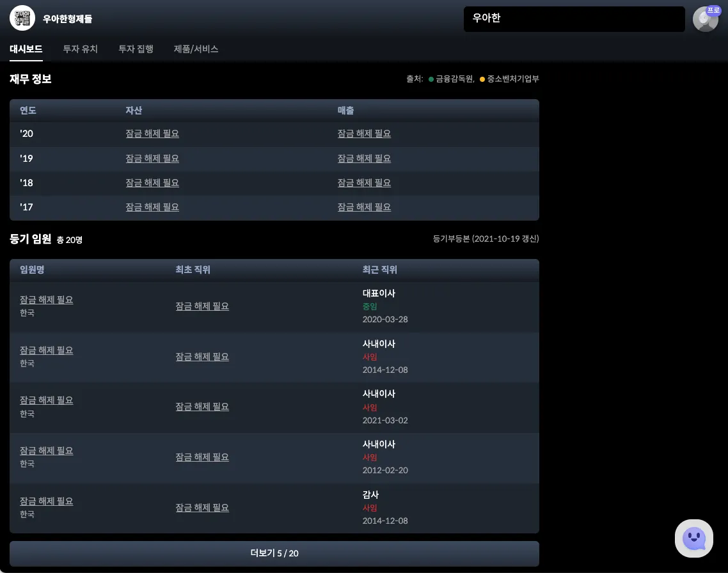
Task: Switch to the 투자 유치 tab
Action: 81,49
